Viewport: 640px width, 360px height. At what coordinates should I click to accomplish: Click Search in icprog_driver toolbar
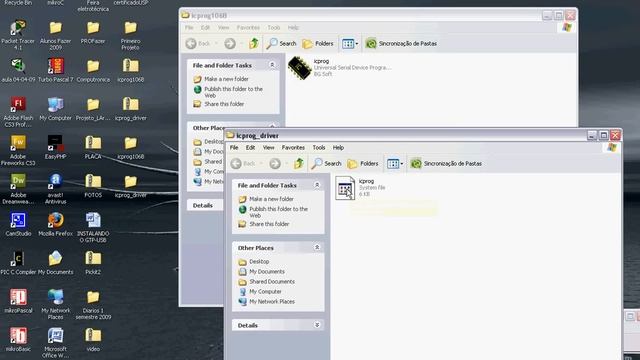coord(326,164)
